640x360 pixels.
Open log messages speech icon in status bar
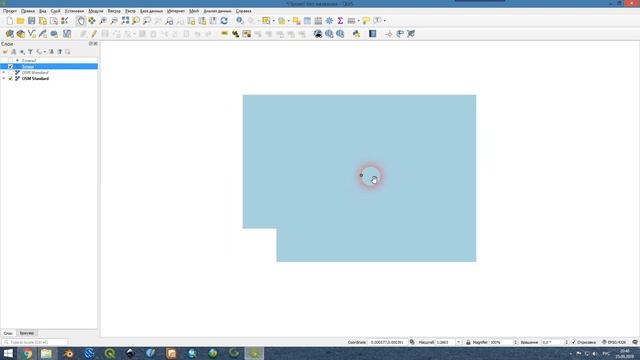[635, 342]
